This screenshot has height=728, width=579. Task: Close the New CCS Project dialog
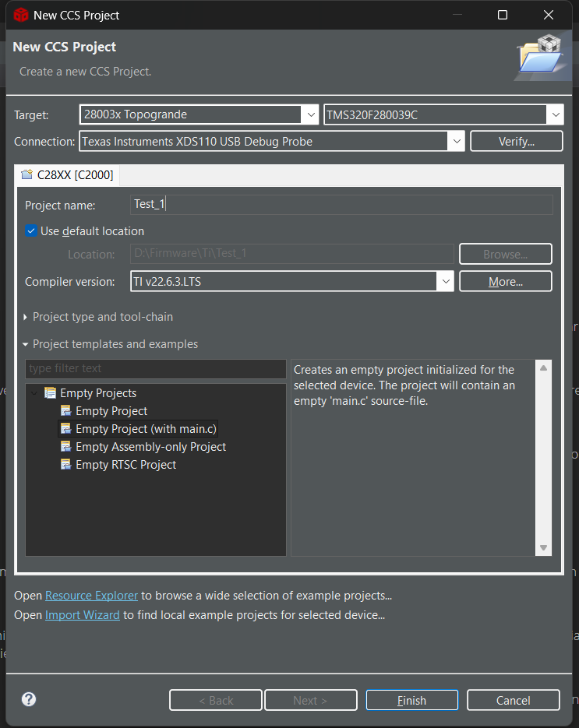point(549,15)
